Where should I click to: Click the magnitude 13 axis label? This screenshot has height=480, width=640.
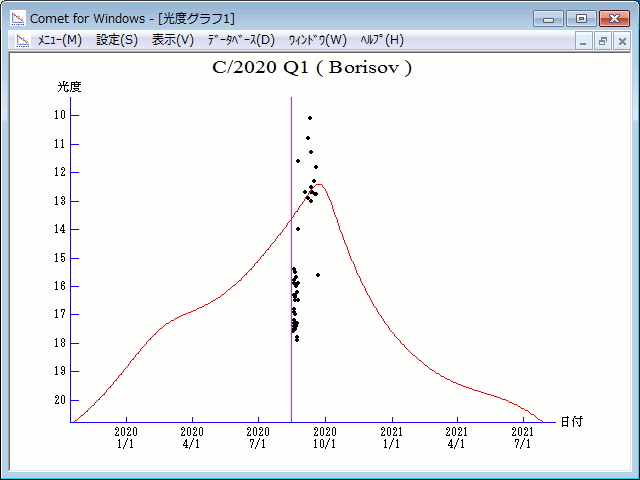[60, 201]
